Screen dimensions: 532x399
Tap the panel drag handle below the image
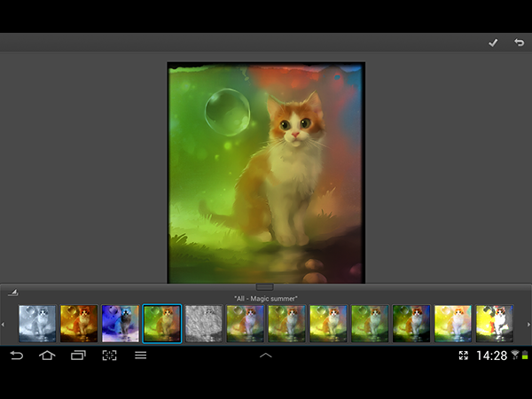264,287
